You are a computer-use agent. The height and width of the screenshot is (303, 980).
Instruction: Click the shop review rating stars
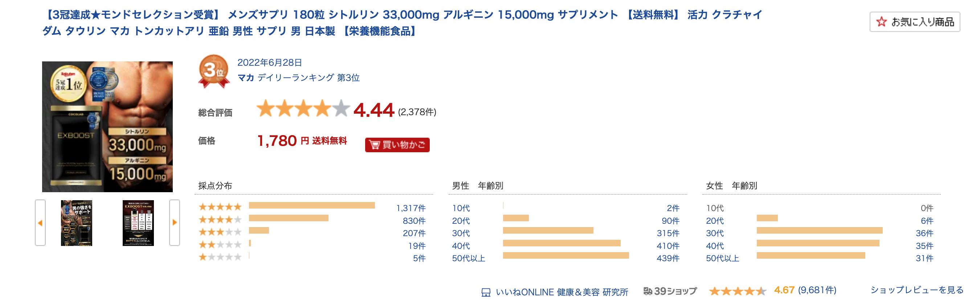[x=737, y=291]
